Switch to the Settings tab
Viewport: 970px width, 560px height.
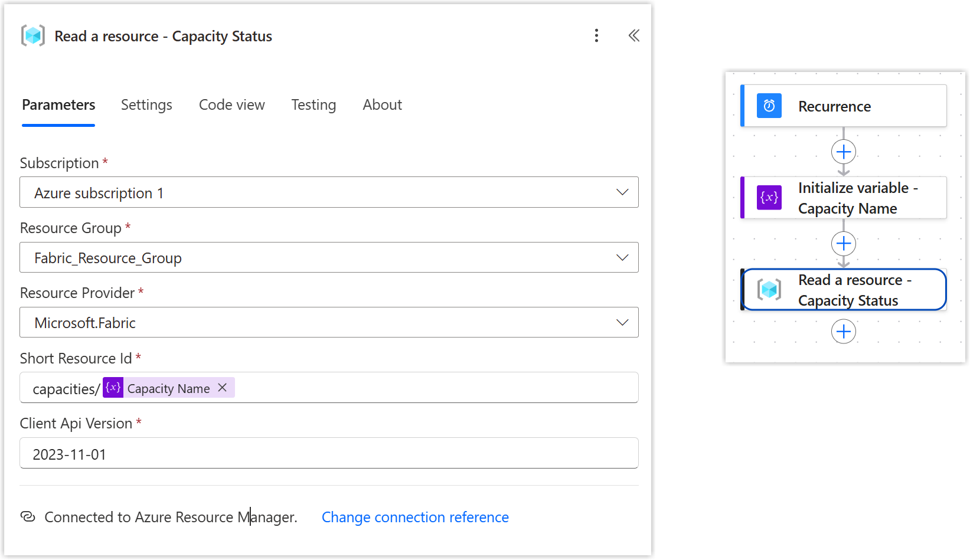pos(146,105)
